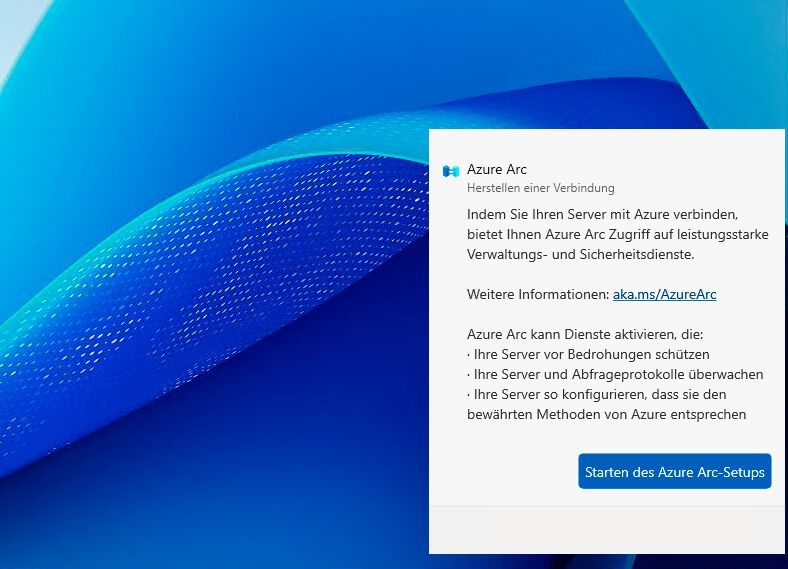Click 'Azure Arc kann Dienste aktivieren, die:' text

pyautogui.click(x=585, y=334)
